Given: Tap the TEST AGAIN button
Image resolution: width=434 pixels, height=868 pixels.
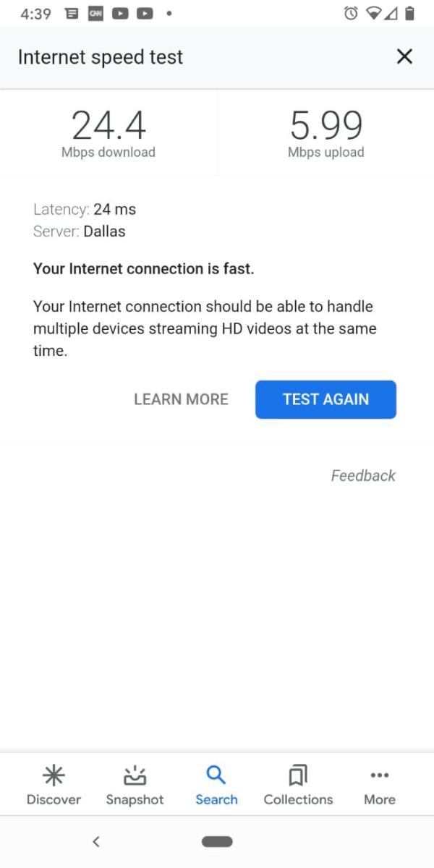Looking at the screenshot, I should coord(325,399).
